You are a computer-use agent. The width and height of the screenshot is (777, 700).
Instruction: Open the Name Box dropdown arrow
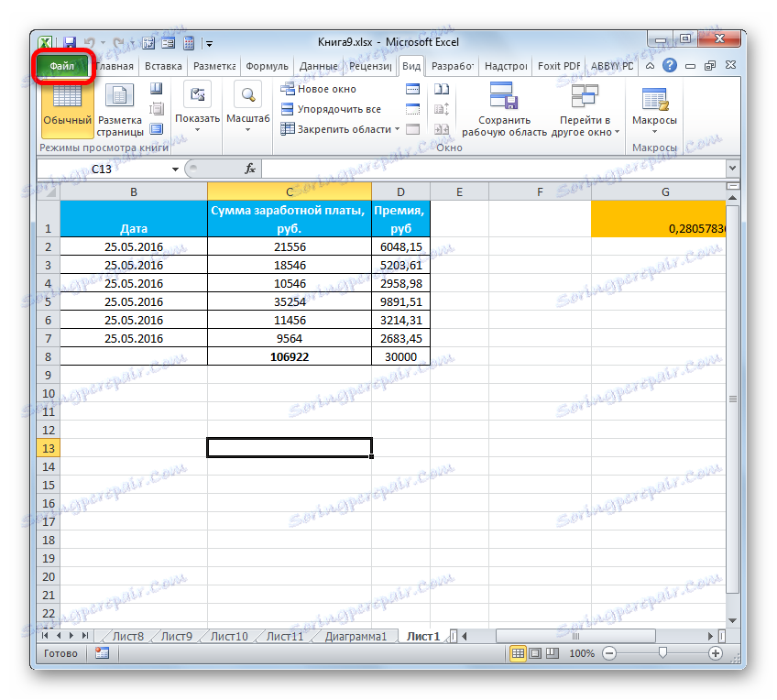click(175, 170)
